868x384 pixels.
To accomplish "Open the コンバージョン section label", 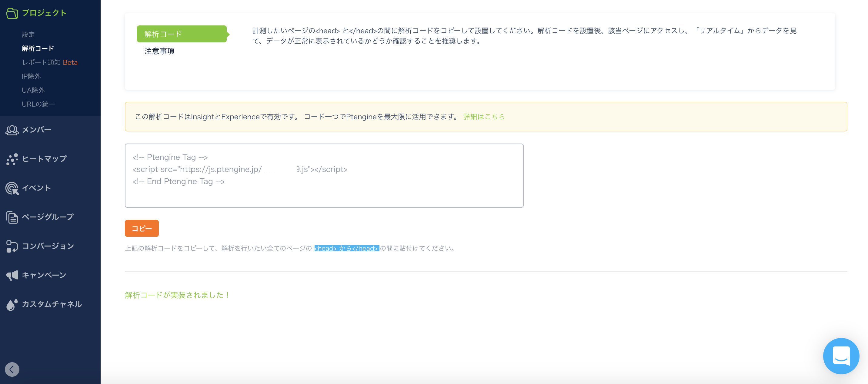I will [48, 246].
